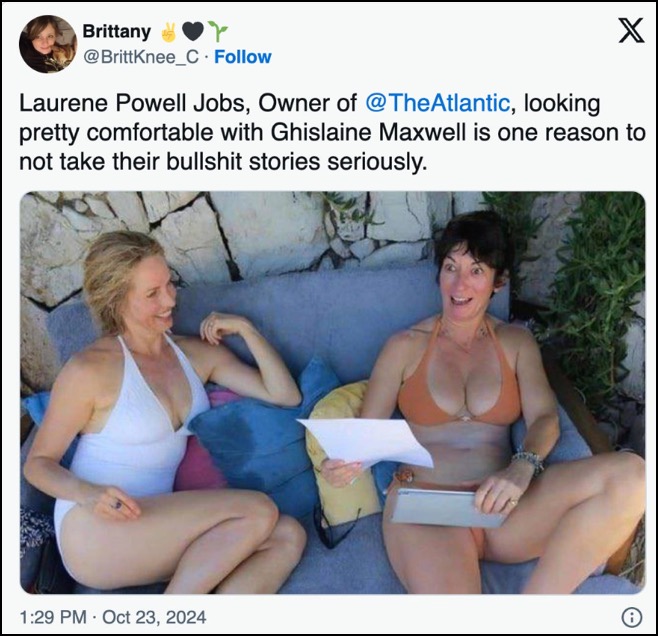Open Brittany's round profile avatar
Screen dimensions: 658x636
click(48, 44)
